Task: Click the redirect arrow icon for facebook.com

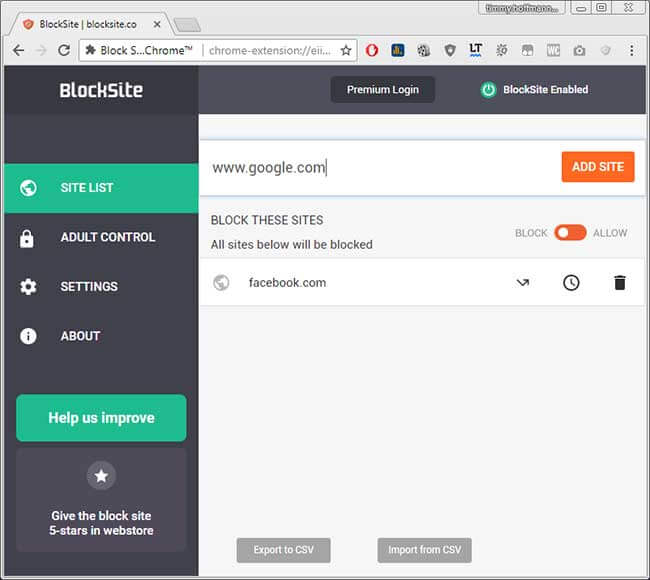Action: [522, 283]
